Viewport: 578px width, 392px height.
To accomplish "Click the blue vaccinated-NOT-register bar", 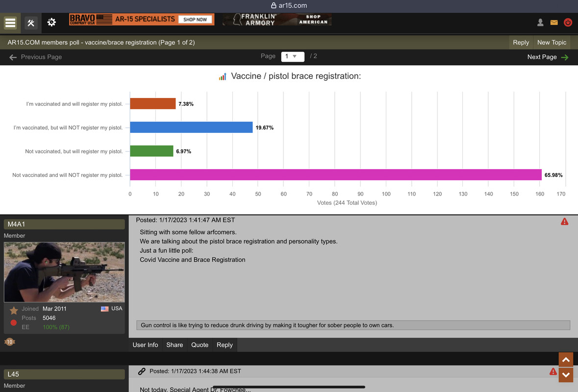I will (191, 127).
